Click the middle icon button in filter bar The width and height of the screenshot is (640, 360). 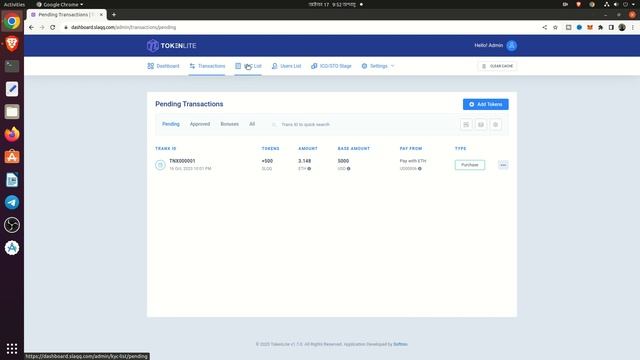point(481,124)
